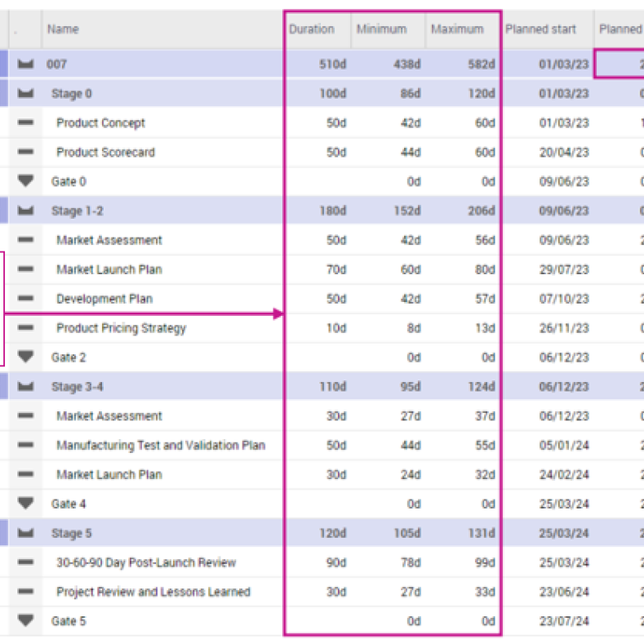Click the 95d minimum of Stage 3-4
The width and height of the screenshot is (644, 644).
coord(411,387)
